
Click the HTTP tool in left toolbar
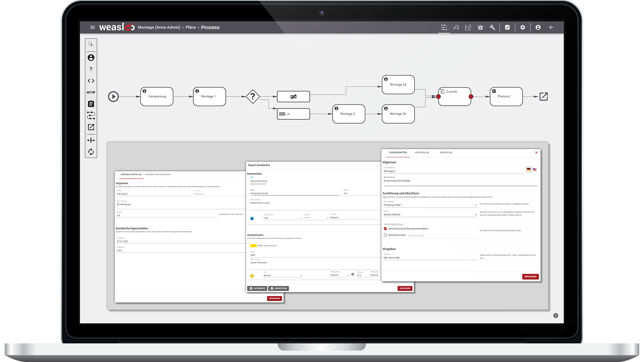point(91,93)
